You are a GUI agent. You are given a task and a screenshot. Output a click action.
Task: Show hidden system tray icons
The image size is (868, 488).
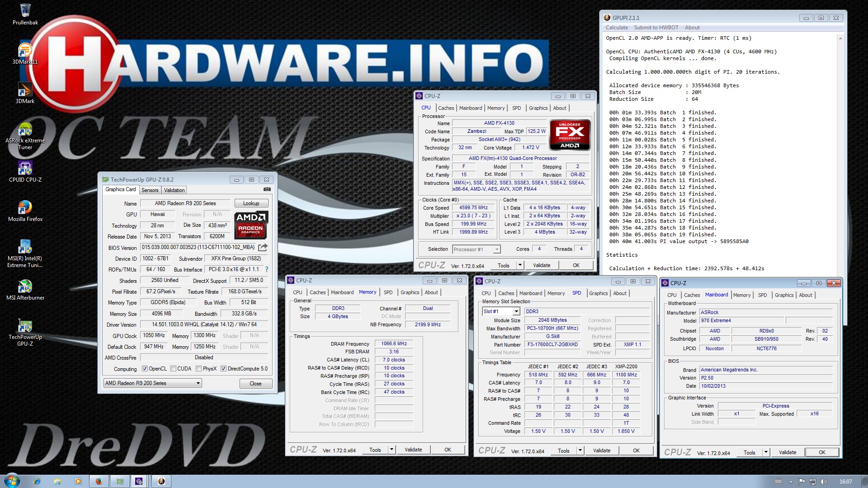point(791,482)
